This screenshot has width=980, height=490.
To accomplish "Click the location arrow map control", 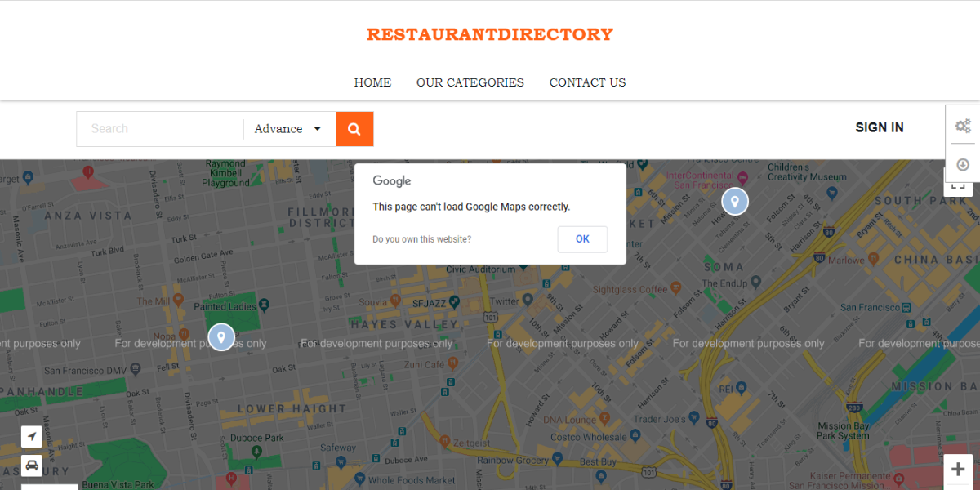I will click(x=31, y=437).
